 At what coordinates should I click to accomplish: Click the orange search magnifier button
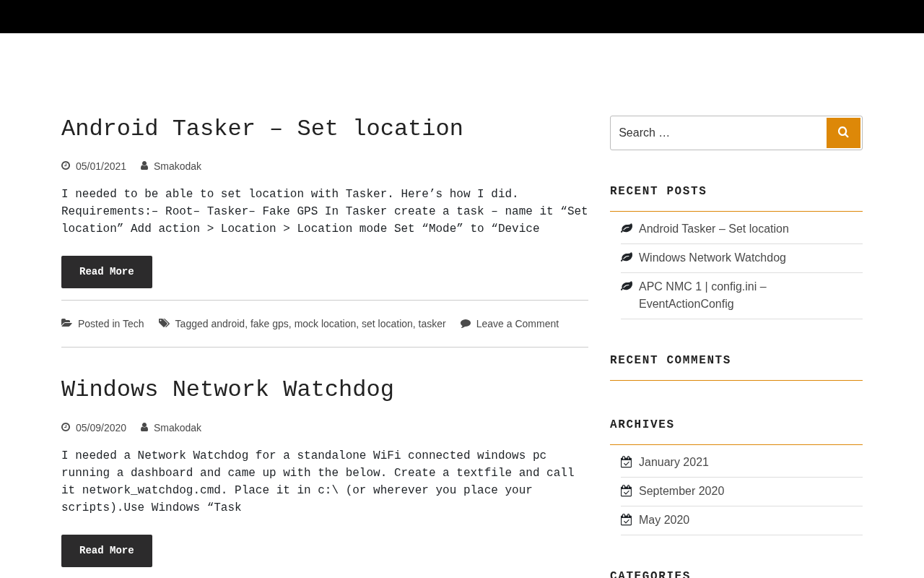(843, 133)
